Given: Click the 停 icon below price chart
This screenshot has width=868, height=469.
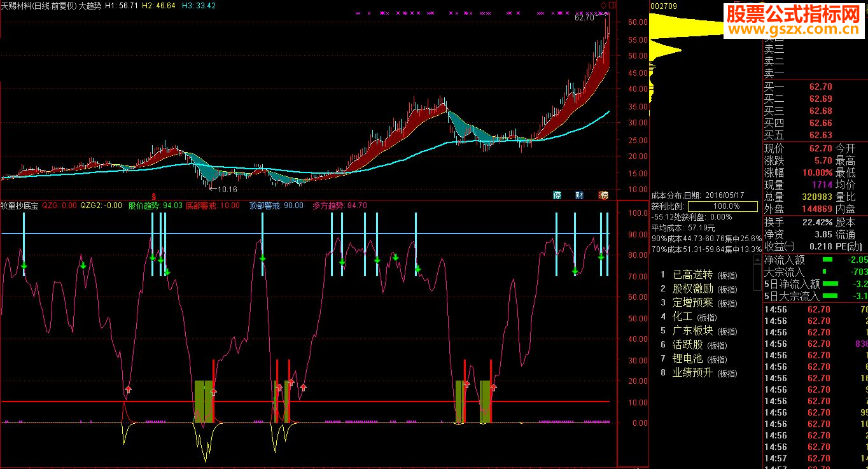Looking at the screenshot, I should (x=557, y=195).
